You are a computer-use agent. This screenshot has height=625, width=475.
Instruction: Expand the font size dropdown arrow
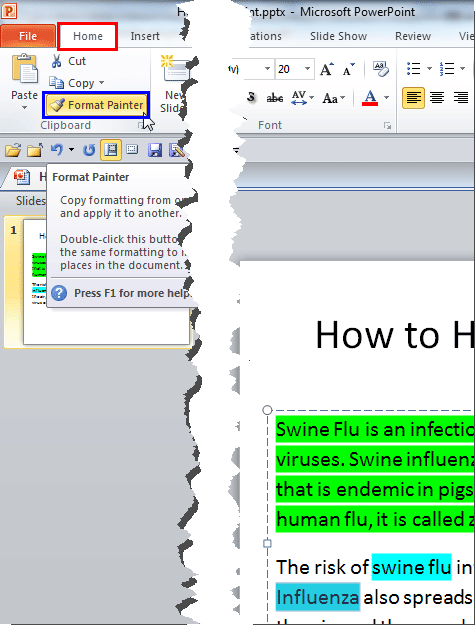(x=307, y=69)
